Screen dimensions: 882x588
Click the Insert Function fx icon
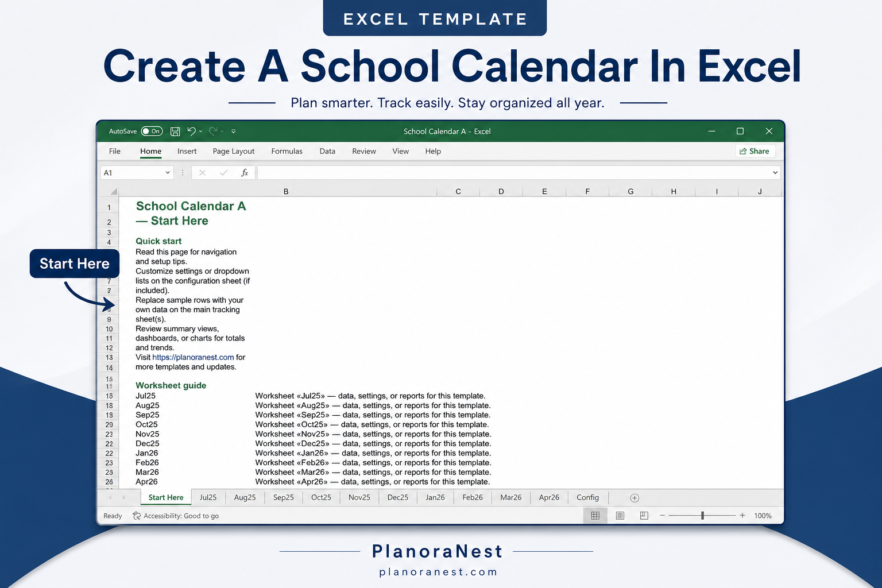[245, 172]
